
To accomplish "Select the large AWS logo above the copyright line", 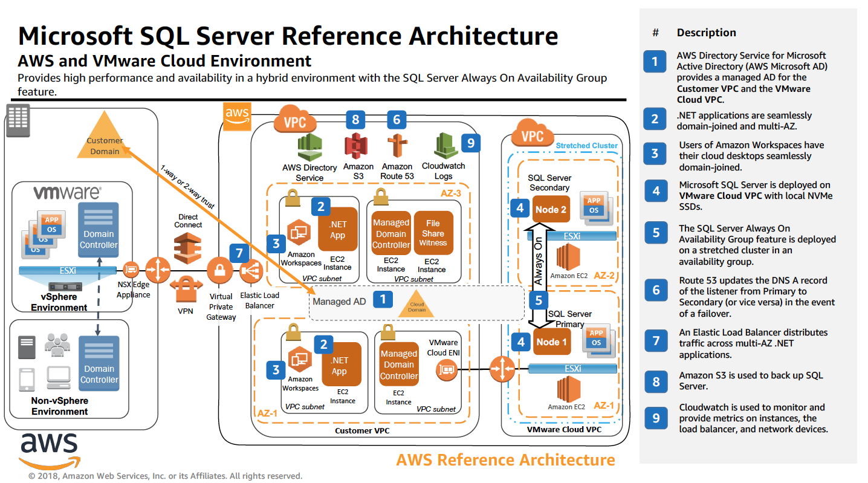I will point(49,450).
